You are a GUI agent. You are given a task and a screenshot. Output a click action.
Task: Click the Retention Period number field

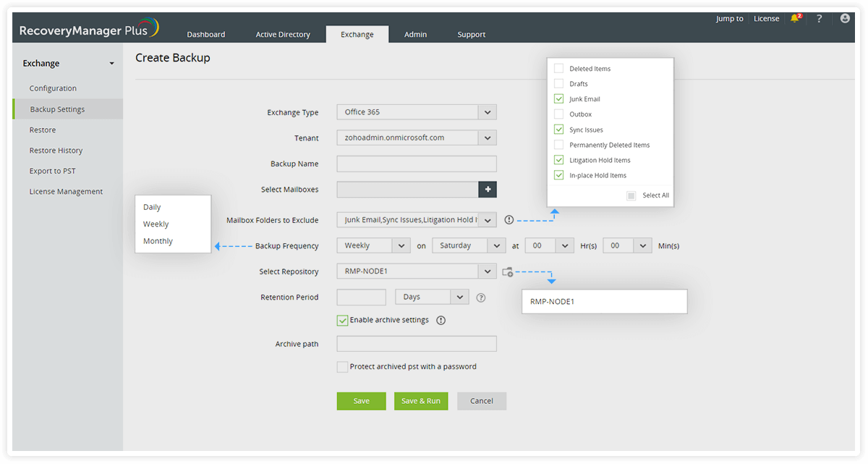pos(362,297)
